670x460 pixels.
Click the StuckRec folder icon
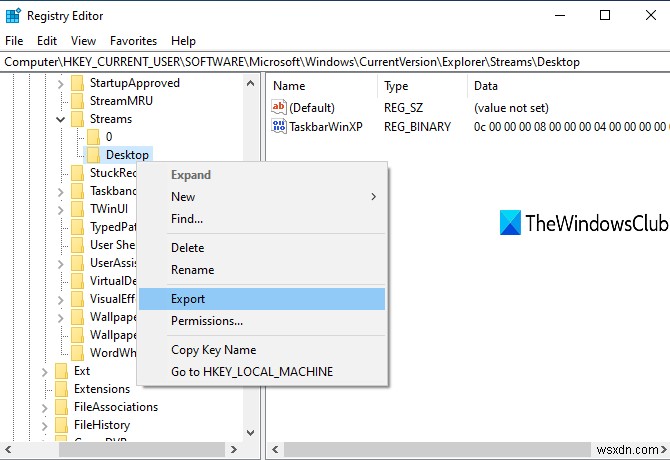[77, 173]
